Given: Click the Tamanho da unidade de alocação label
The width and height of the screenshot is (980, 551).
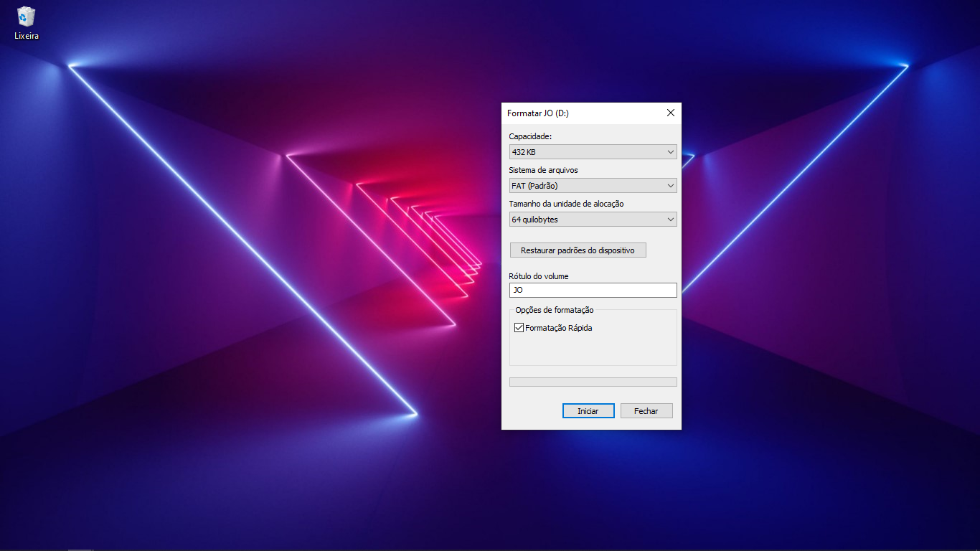Looking at the screenshot, I should pyautogui.click(x=567, y=204).
